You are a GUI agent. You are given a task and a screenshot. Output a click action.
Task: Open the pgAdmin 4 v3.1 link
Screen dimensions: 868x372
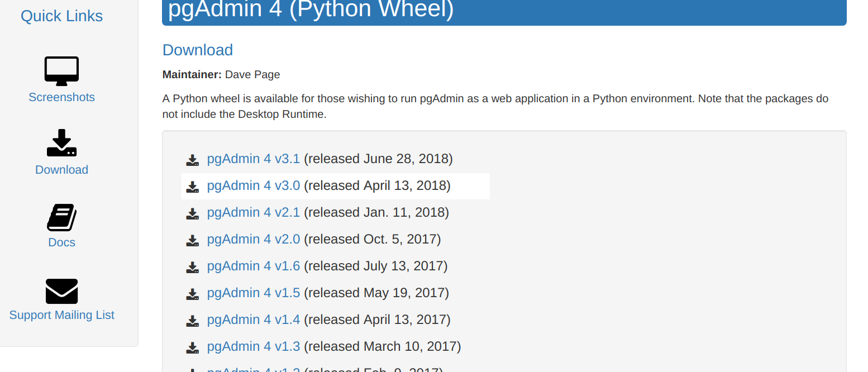(254, 159)
